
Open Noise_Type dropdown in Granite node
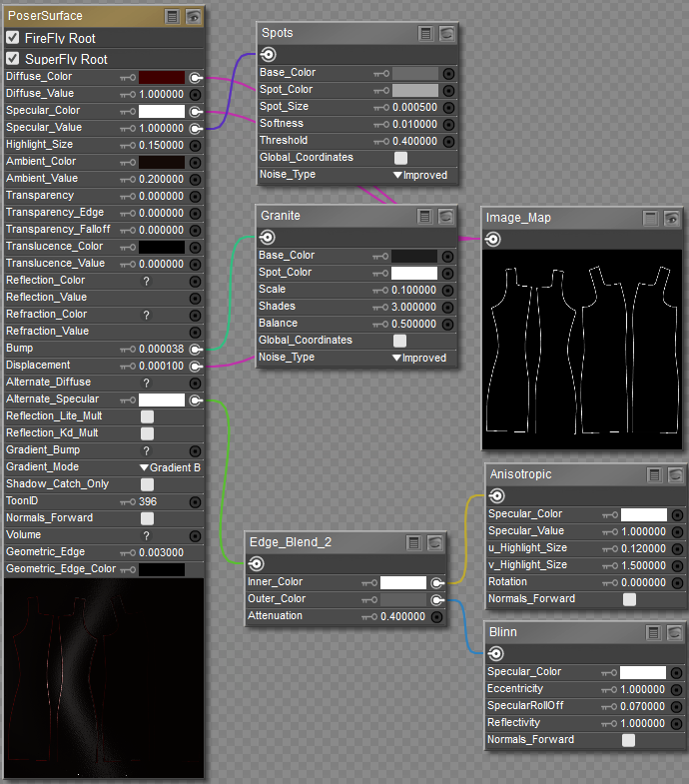(419, 358)
